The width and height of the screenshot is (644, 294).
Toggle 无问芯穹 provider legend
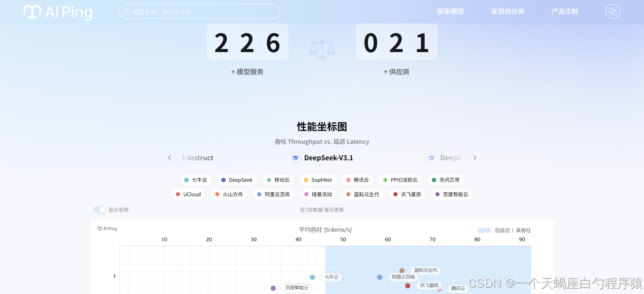coord(446,180)
